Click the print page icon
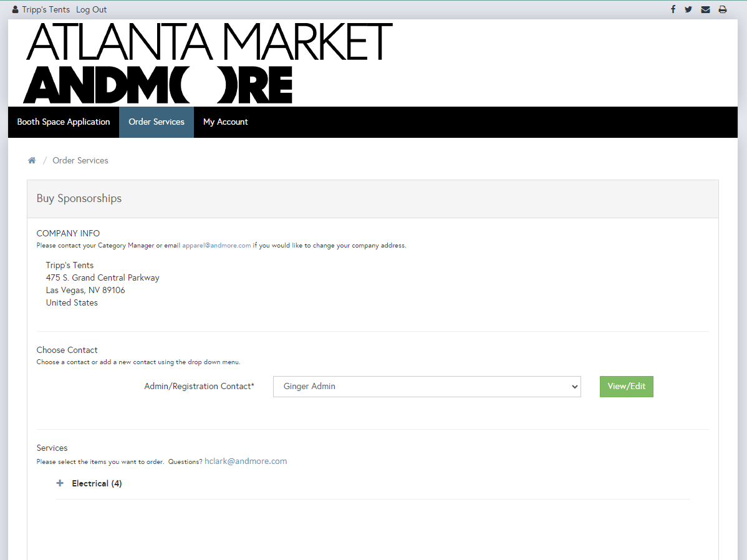This screenshot has width=747, height=560. [x=723, y=9]
